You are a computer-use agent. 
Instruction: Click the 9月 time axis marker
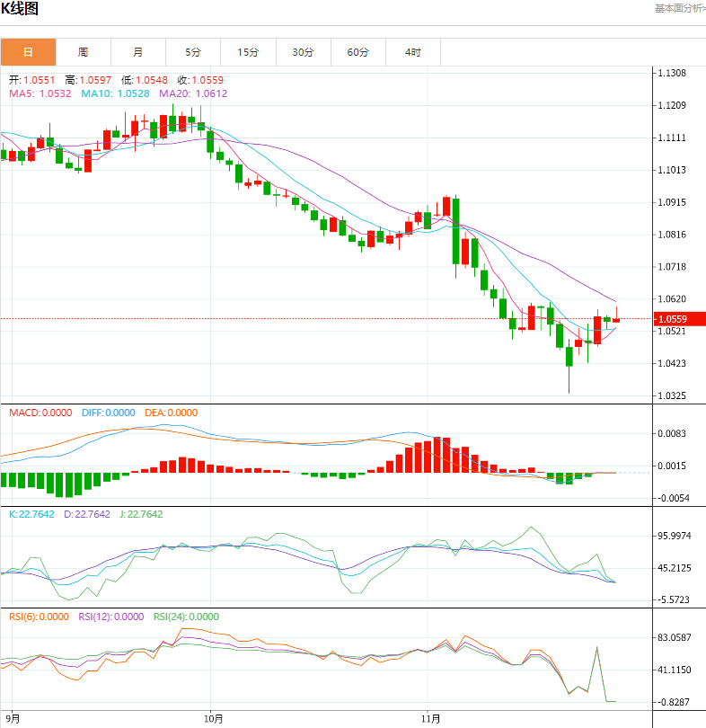13,719
